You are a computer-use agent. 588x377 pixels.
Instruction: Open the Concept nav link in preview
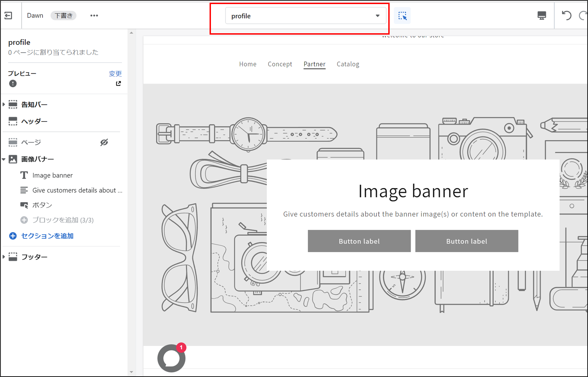point(280,64)
